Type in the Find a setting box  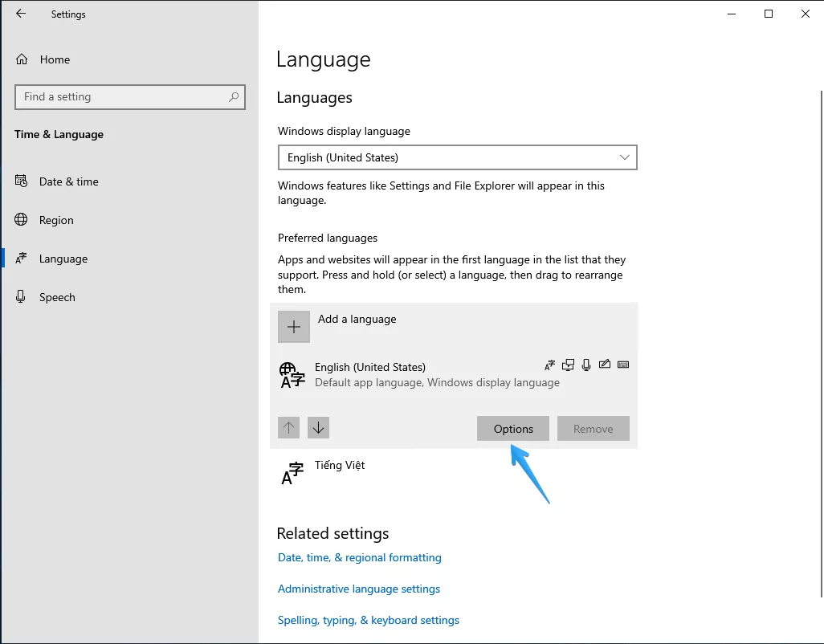coord(120,97)
